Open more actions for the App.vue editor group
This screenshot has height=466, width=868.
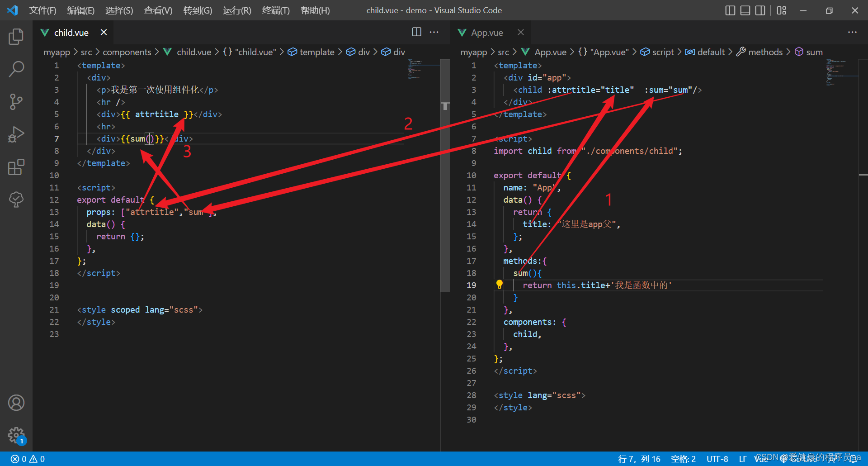point(852,32)
